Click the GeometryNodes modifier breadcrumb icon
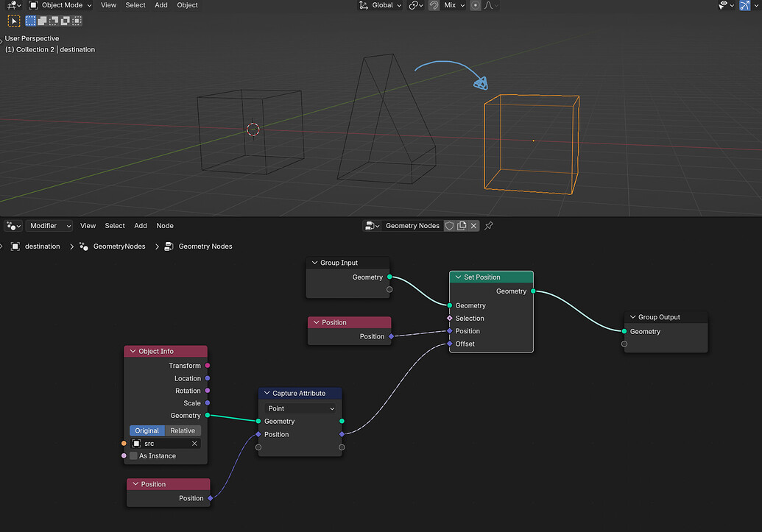The image size is (762, 532). [x=84, y=247]
